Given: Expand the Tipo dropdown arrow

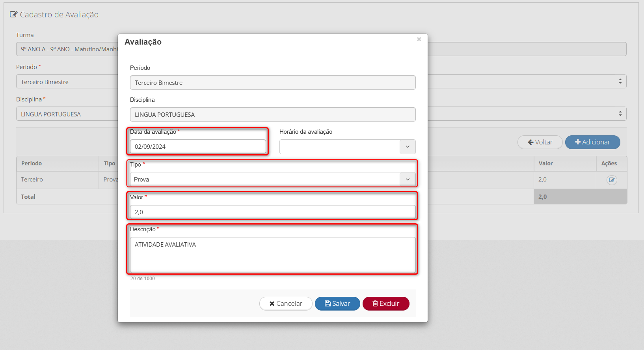Looking at the screenshot, I should pyautogui.click(x=408, y=180).
